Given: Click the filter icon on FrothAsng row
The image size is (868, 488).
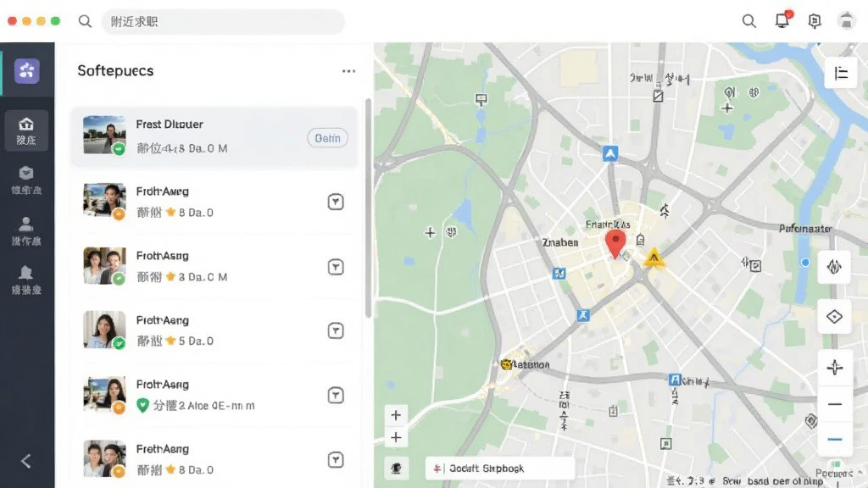Looking at the screenshot, I should (x=336, y=267).
